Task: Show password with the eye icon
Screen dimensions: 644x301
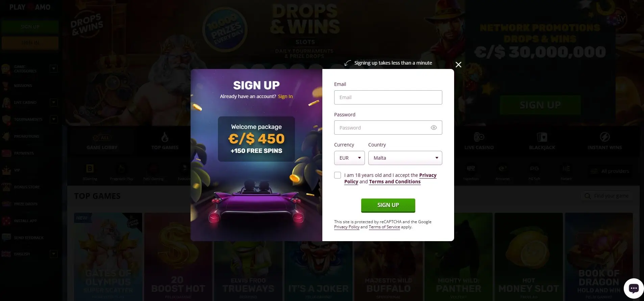Action: click(x=434, y=128)
